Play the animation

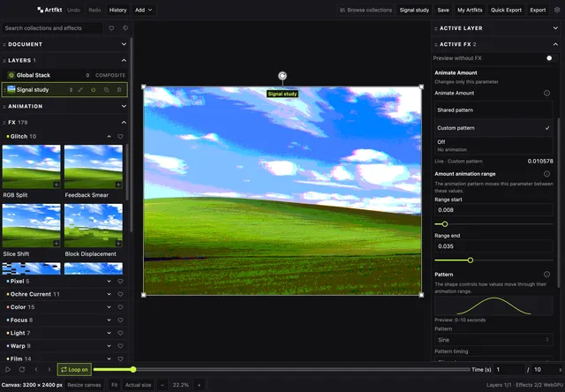pyautogui.click(x=8, y=369)
